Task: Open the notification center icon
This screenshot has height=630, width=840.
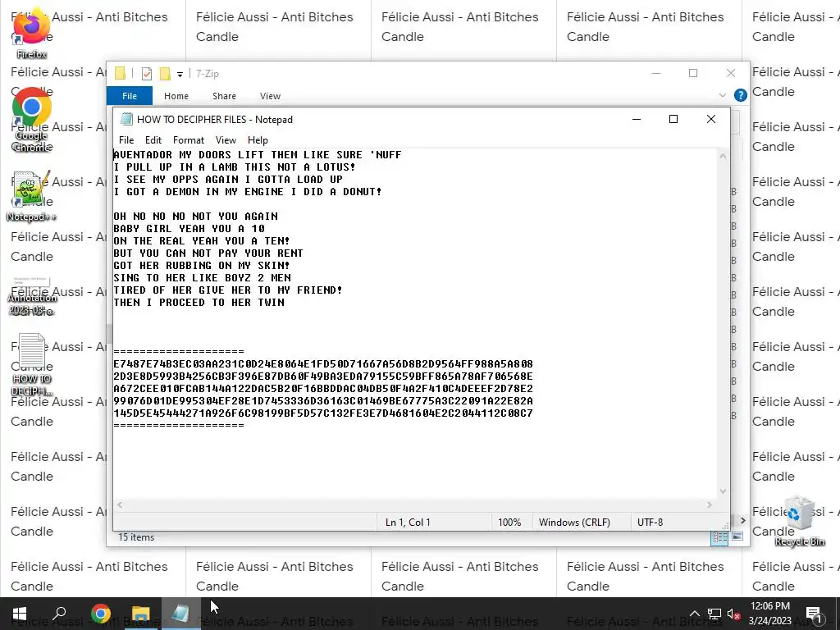Action: point(814,614)
